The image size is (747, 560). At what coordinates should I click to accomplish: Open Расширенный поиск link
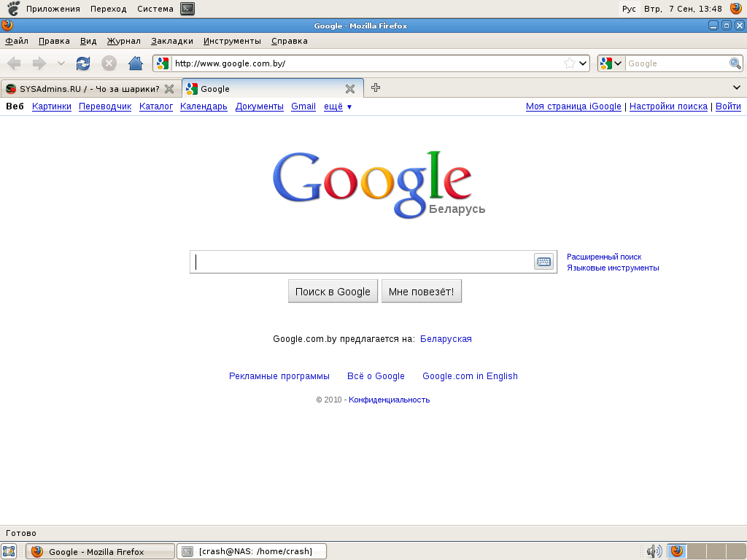click(x=604, y=257)
